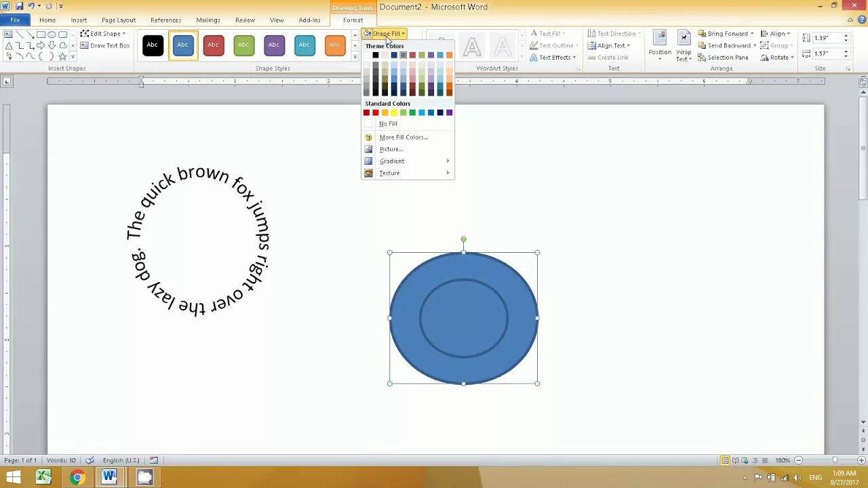868x488 pixels.
Task: Apply the blue Abc shape style
Action: [183, 45]
